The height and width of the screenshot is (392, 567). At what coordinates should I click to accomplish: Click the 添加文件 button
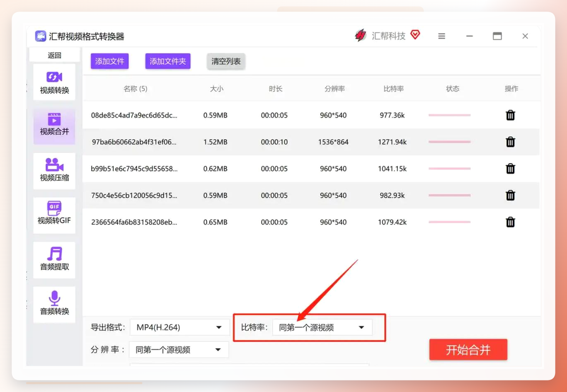click(x=110, y=61)
